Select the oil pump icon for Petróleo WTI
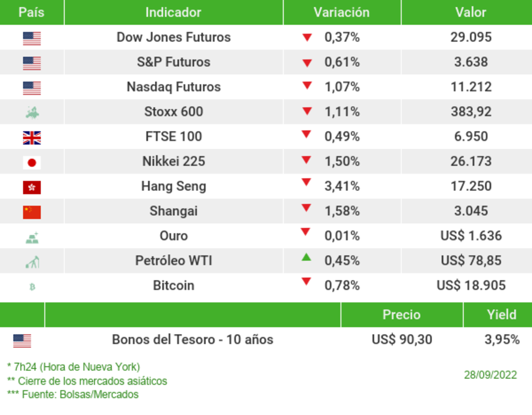Image resolution: width=532 pixels, height=415 pixels. 32,262
